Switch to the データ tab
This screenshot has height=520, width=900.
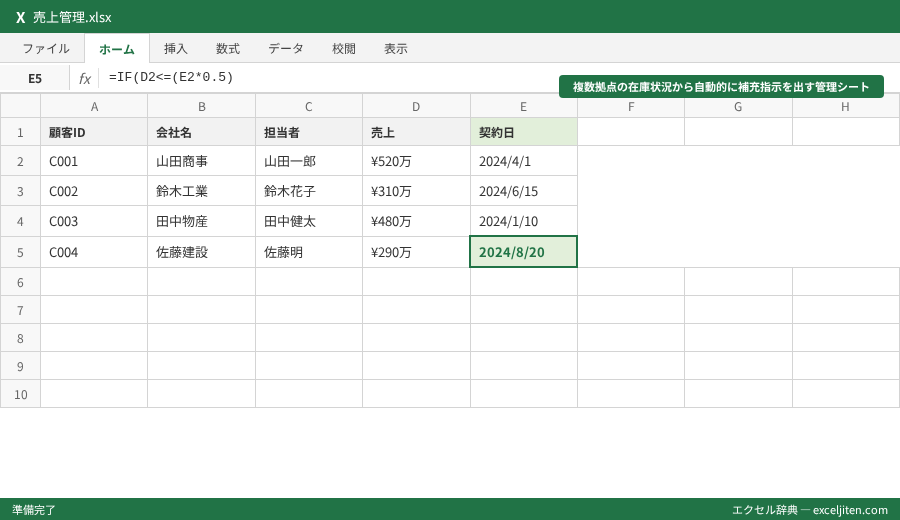(286, 49)
